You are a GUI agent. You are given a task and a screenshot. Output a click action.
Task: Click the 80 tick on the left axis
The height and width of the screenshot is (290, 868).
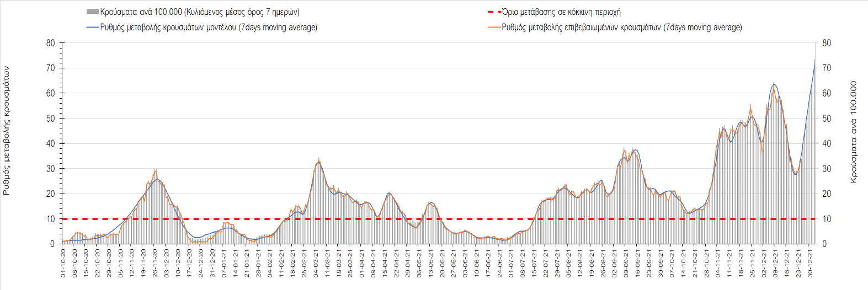point(50,43)
